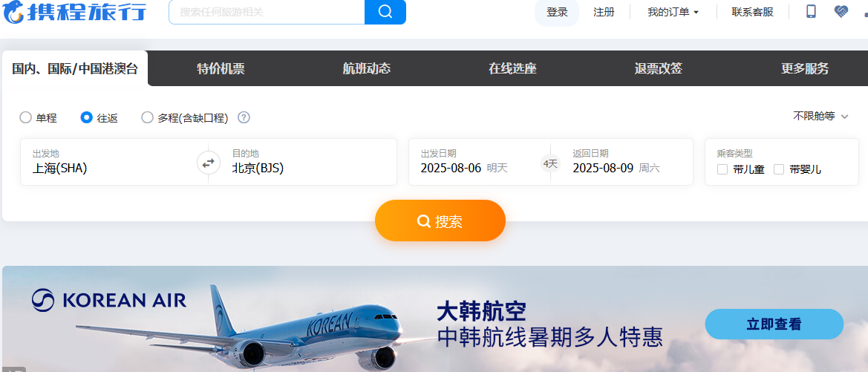Viewport: 868px width, 372px height.
Task: Click the blue handshake icon in header
Action: point(841,12)
